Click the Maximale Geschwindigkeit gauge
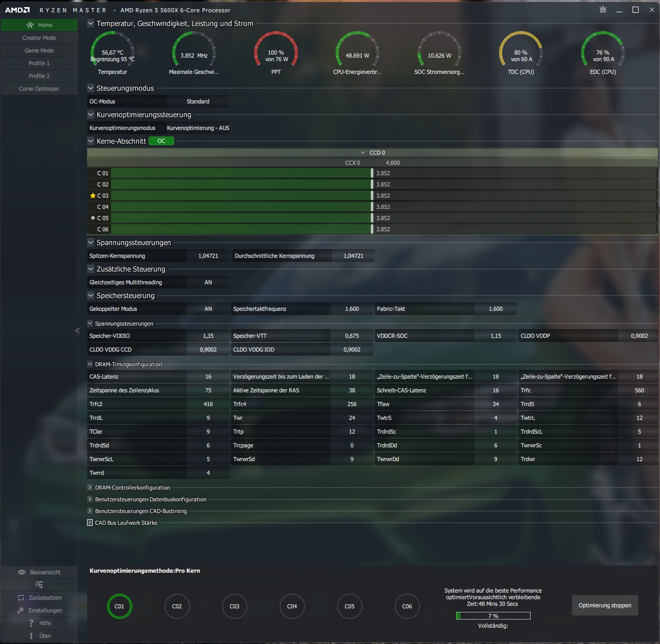This screenshot has height=644, width=660. 194,52
